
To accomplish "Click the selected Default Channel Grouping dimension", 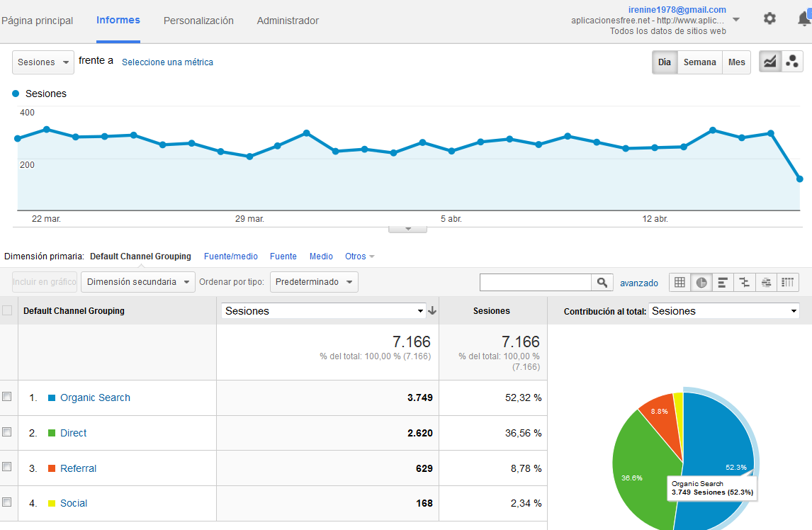I will coord(140,256).
